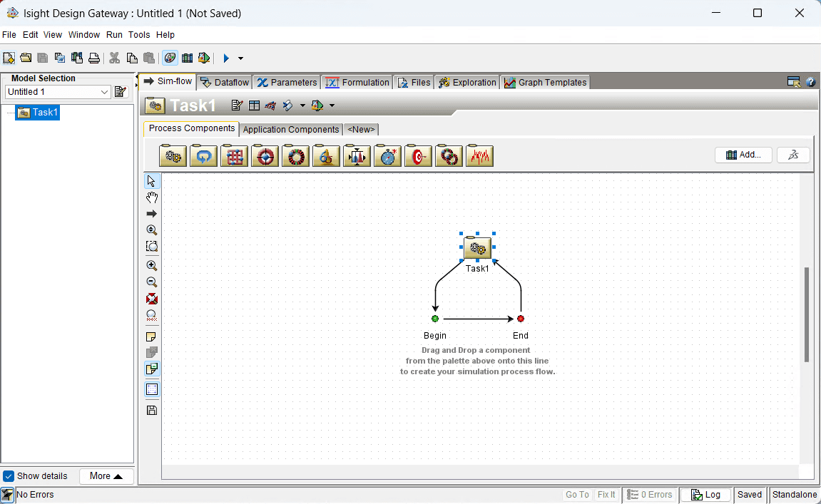
Task: Expand dropdown arrow next to blue scroll icon
Action: (x=302, y=106)
